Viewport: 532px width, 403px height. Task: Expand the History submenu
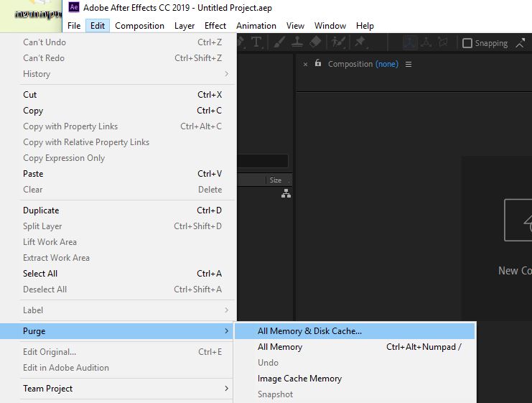click(118, 74)
